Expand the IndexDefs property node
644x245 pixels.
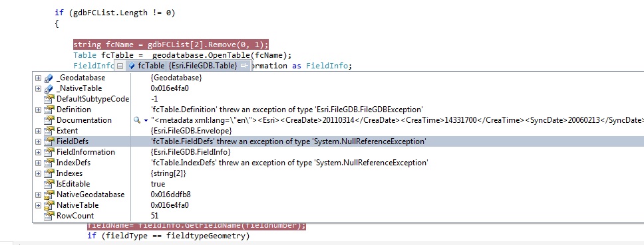(x=38, y=163)
